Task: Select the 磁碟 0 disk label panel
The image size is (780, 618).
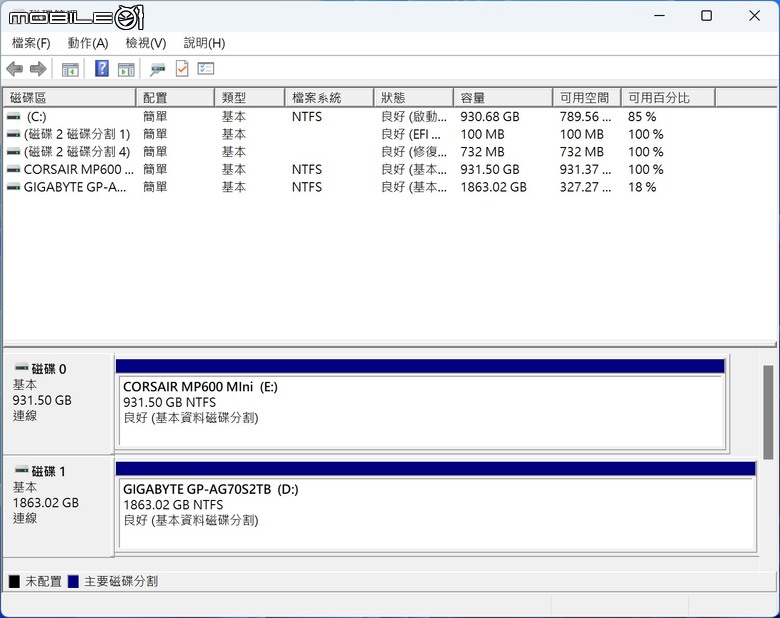Action: (x=58, y=403)
